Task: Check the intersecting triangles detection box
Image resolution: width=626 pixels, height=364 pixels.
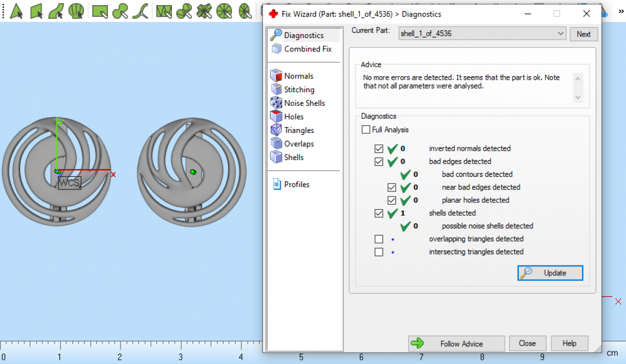Action: point(379,252)
